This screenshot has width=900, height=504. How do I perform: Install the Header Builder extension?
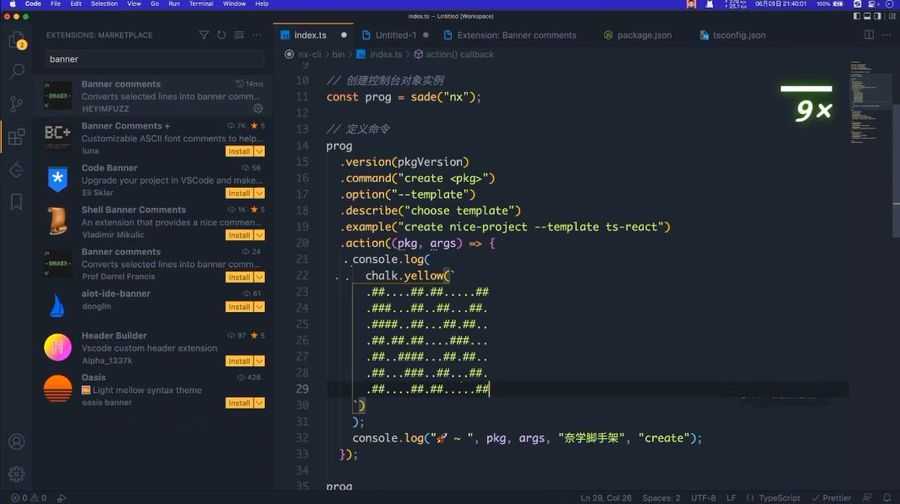click(239, 361)
